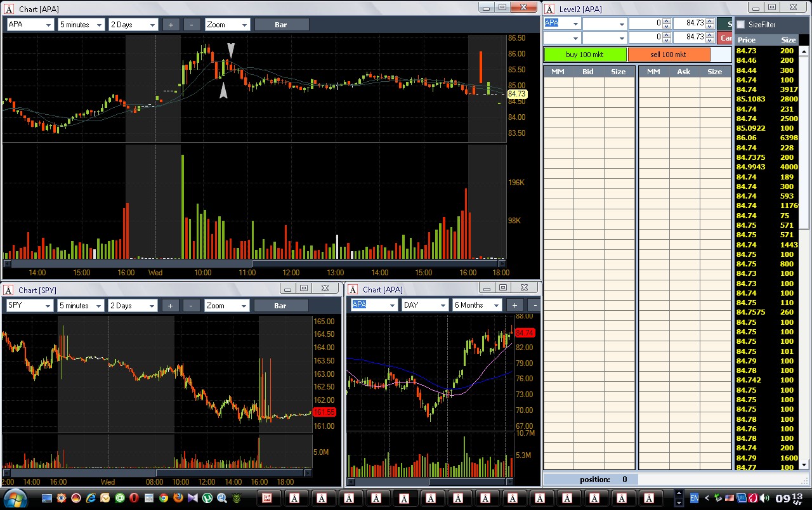812x510 pixels.
Task: Open Internet Explorer from taskbar
Action: pyautogui.click(x=91, y=498)
